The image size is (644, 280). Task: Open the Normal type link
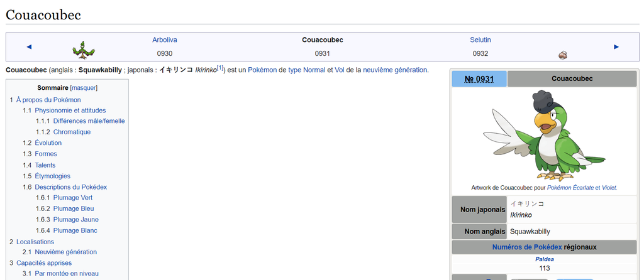click(x=314, y=70)
